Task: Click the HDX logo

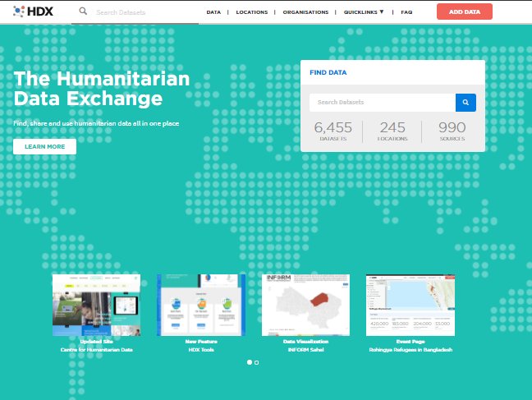Action: [x=33, y=11]
